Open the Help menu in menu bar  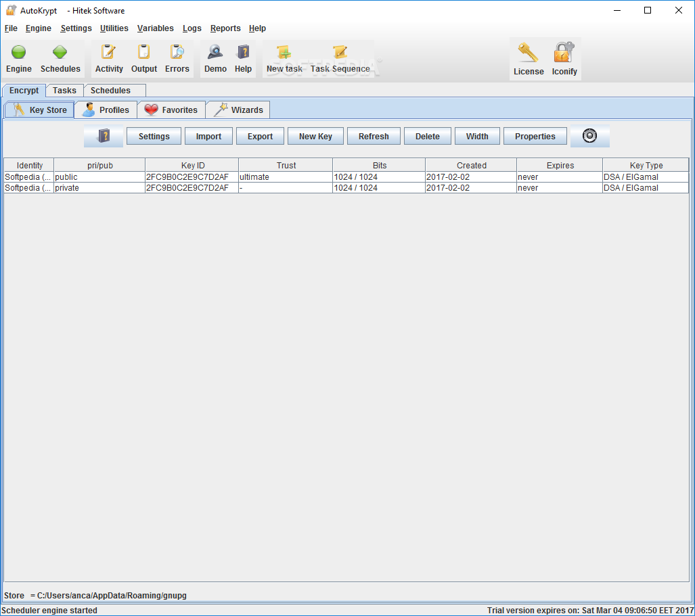point(257,28)
